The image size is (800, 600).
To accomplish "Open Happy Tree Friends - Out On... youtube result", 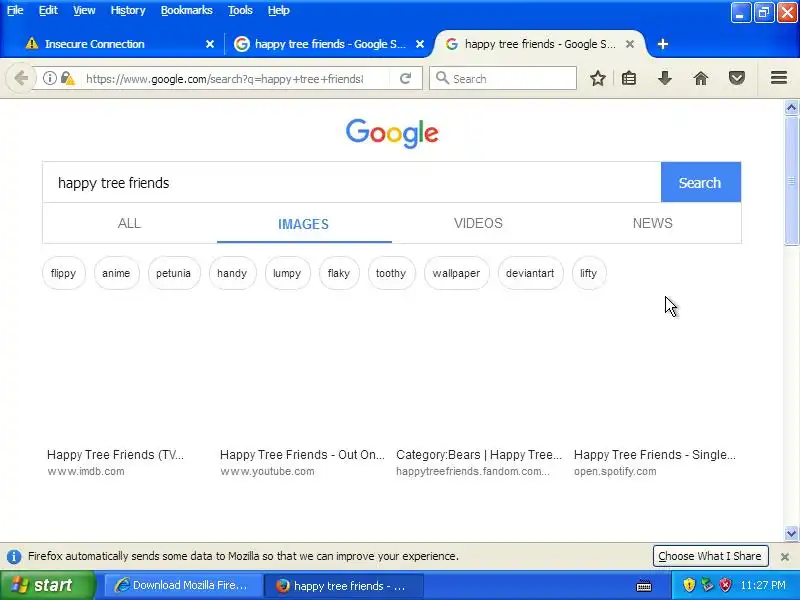I will coord(302,455).
